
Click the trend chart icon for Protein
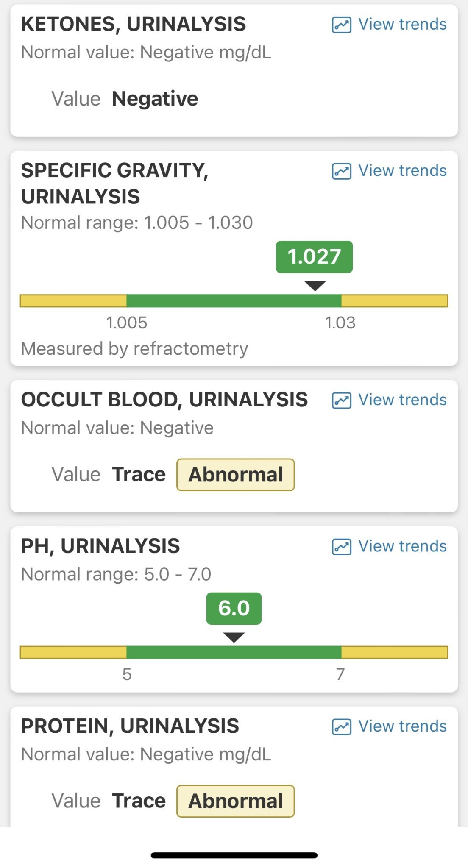341,727
